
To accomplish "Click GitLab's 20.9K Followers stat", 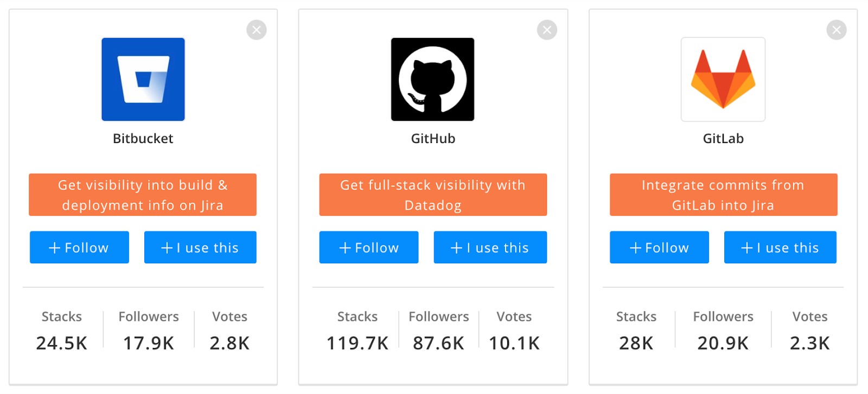I will click(723, 343).
